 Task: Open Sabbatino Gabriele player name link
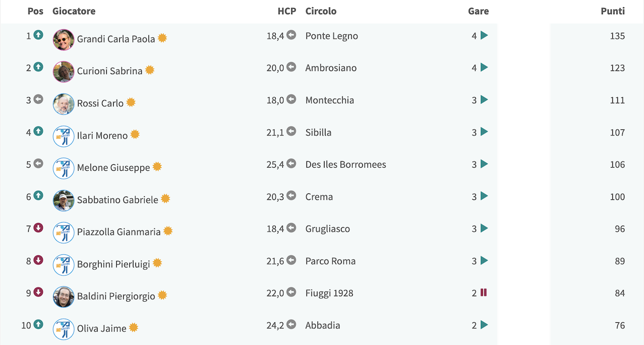(118, 200)
